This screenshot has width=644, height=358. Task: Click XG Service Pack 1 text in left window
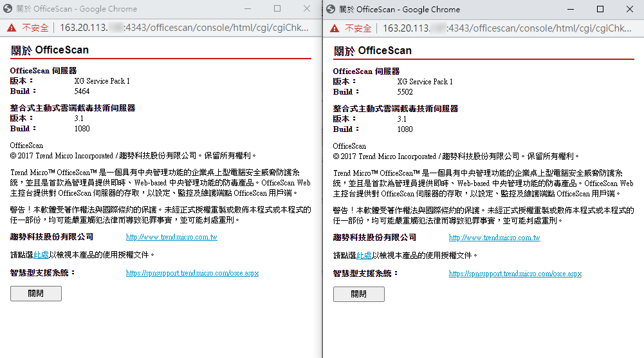[x=102, y=81]
